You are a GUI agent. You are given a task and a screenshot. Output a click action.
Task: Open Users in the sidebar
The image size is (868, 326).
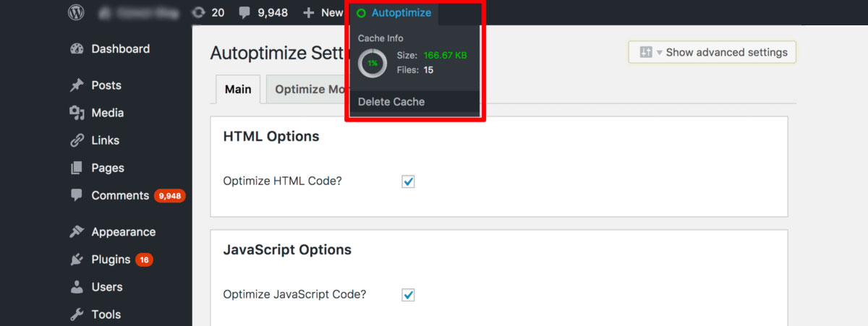coord(107,287)
